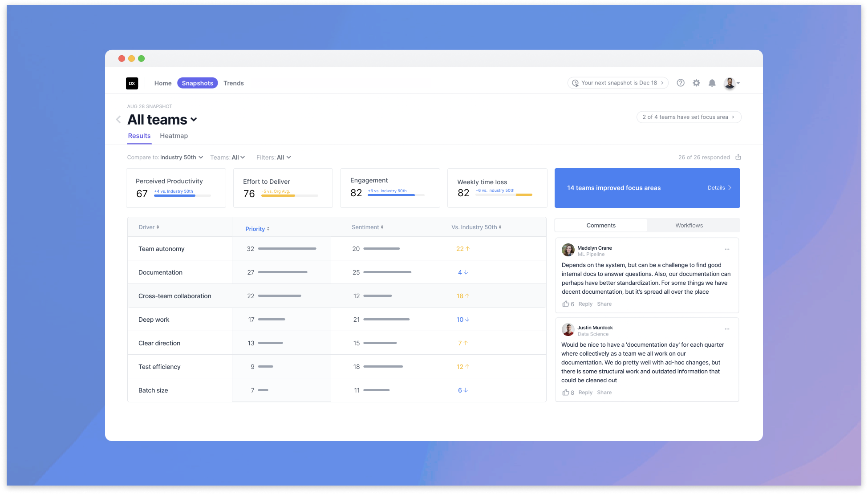Switch to the Workflows tab

pyautogui.click(x=689, y=225)
